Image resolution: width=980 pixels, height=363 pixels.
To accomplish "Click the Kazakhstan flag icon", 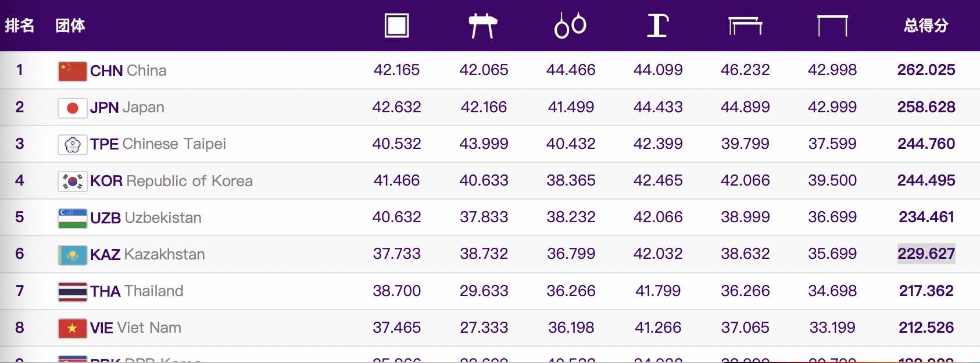I will [73, 255].
